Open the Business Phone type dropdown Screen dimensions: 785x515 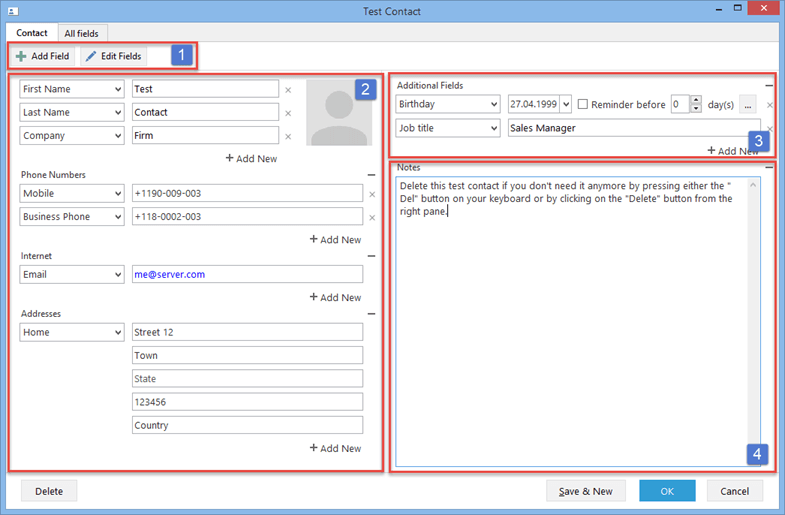click(x=118, y=217)
